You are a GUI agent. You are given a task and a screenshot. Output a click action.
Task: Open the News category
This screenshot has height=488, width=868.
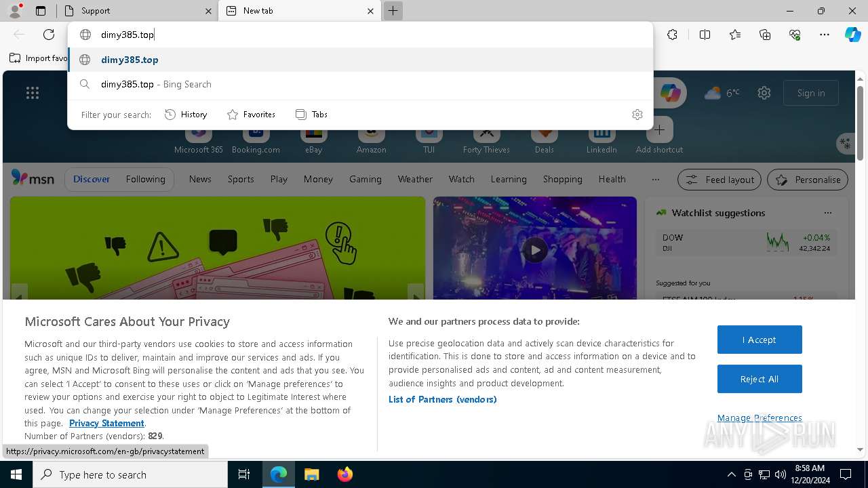coord(200,179)
